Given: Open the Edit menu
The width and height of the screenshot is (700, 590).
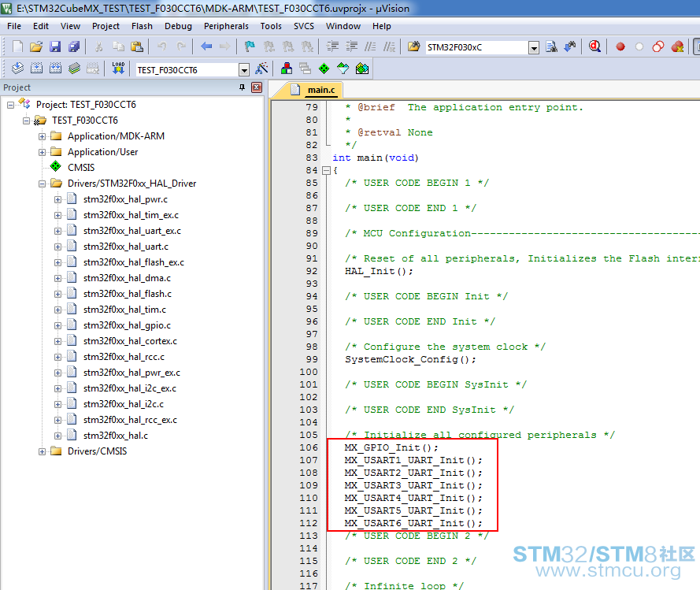Looking at the screenshot, I should tap(41, 26).
